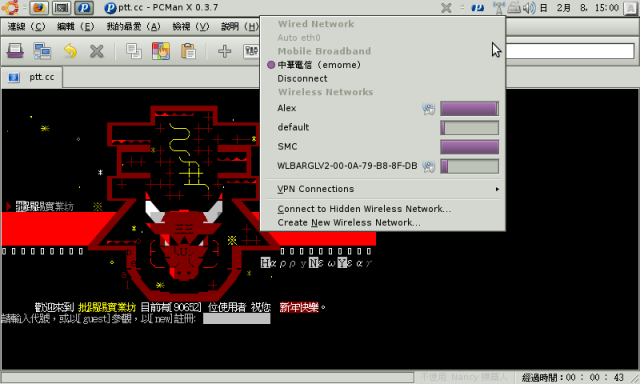Click the Happy New Year terminal text
Image resolution: width=640 pixels, height=384 pixels.
click(x=316, y=263)
